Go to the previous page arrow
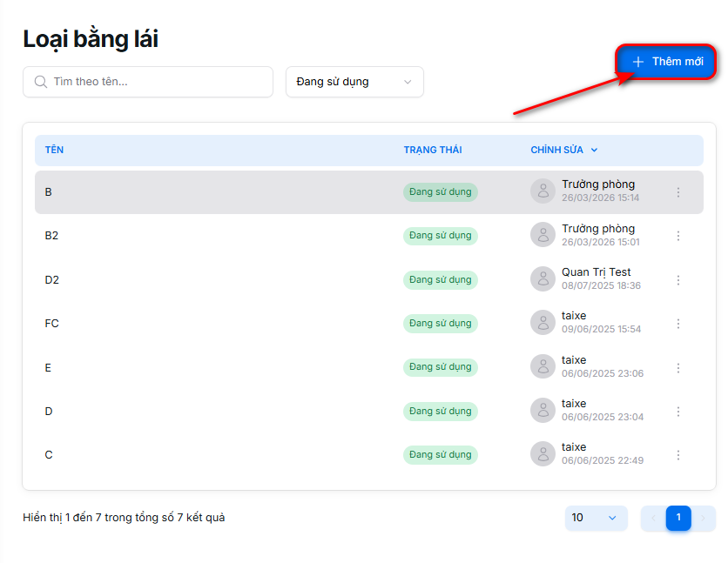The width and height of the screenshot is (728, 563). click(x=653, y=518)
